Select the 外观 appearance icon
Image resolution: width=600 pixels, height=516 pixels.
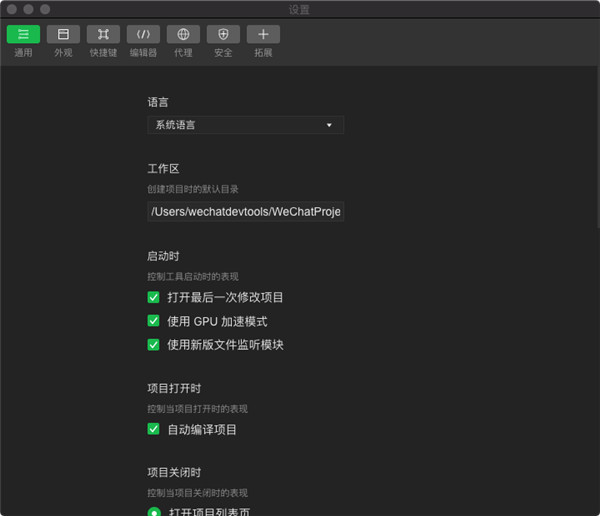click(63, 34)
